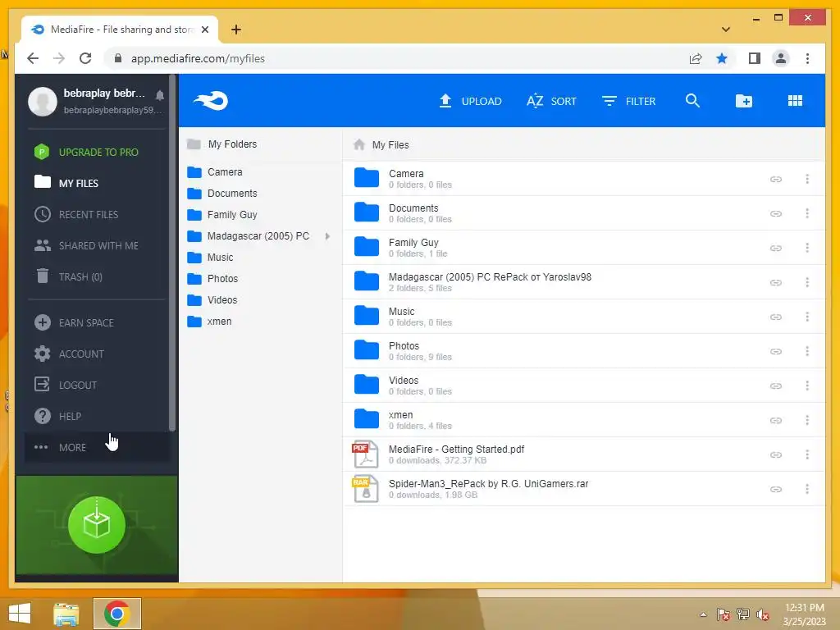Click Logout in sidebar
The image size is (840, 630).
pyautogui.click(x=97, y=385)
